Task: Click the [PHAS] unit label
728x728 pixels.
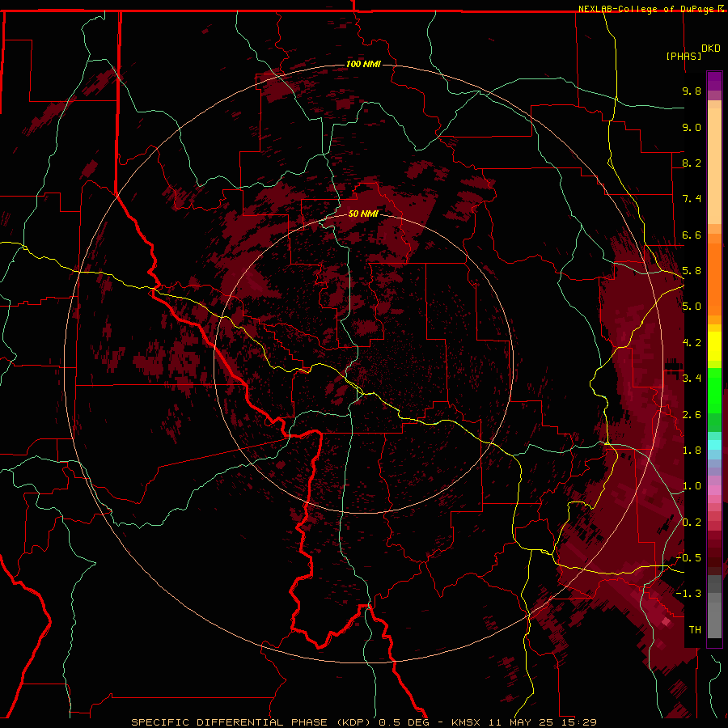Action: click(684, 56)
